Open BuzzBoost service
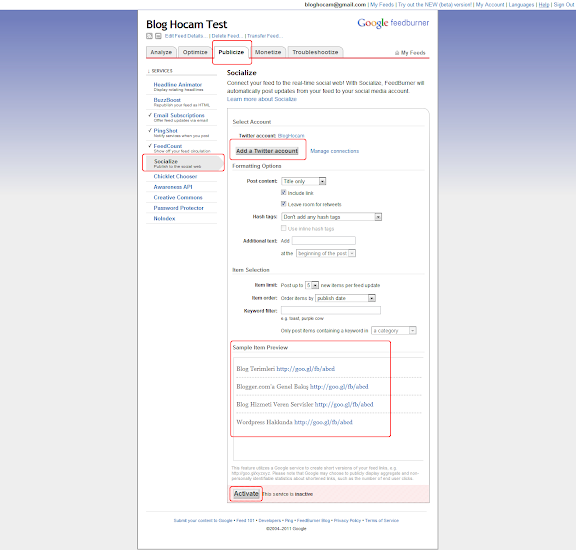The image size is (576, 550). [x=167, y=100]
